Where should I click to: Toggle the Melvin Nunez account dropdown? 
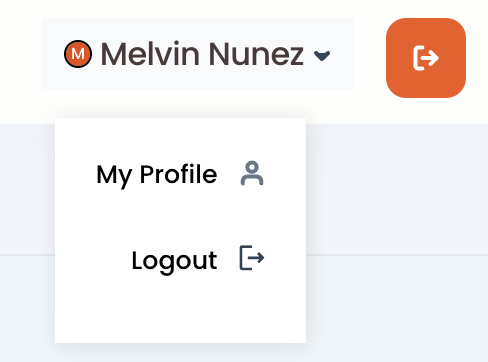[198, 54]
